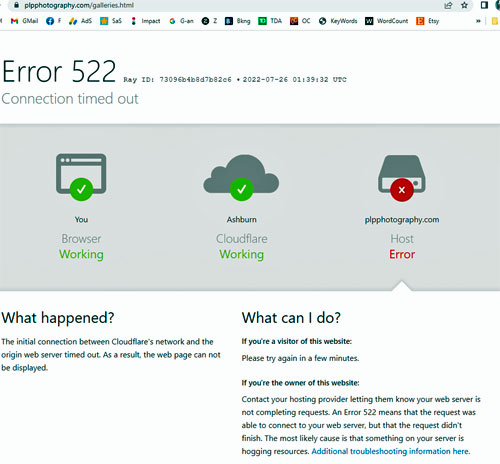Open Additional troubleshooting information link

click(391, 451)
